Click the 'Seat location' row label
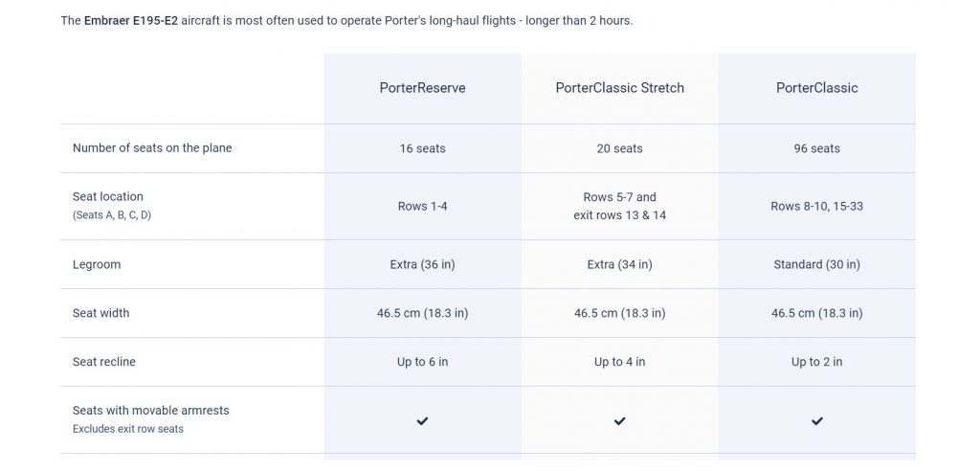The image size is (980, 471). click(x=108, y=197)
